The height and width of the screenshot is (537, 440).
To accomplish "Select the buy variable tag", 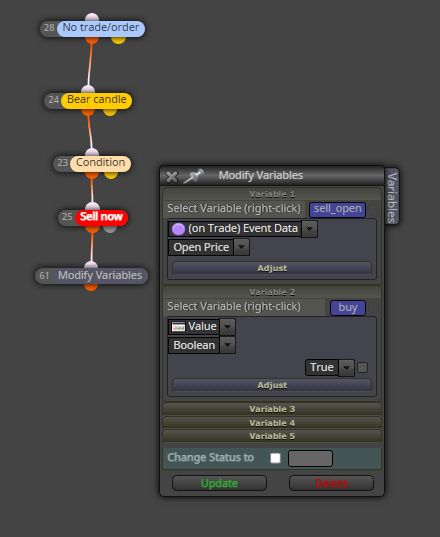I will (348, 308).
